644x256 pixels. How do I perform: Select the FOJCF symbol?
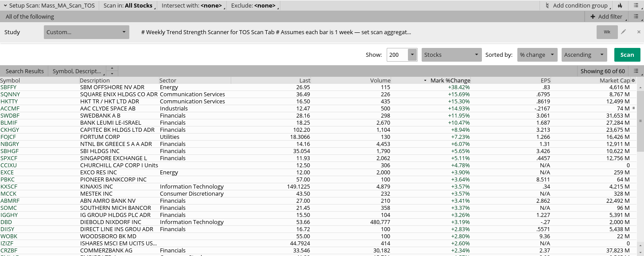click(x=8, y=137)
